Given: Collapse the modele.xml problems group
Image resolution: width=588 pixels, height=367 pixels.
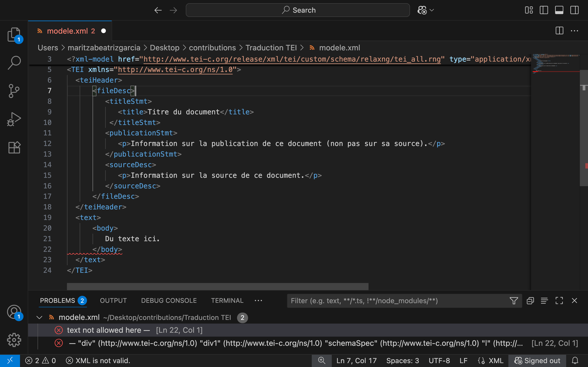Looking at the screenshot, I should [x=39, y=317].
